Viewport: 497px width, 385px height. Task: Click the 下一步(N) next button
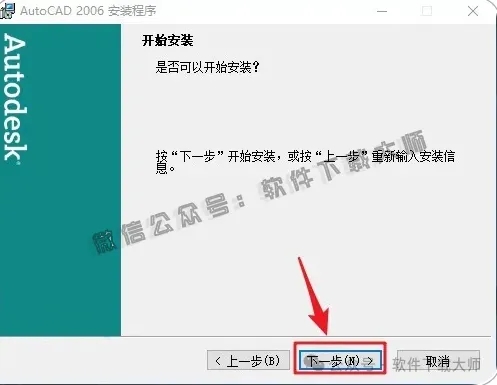pos(340,360)
